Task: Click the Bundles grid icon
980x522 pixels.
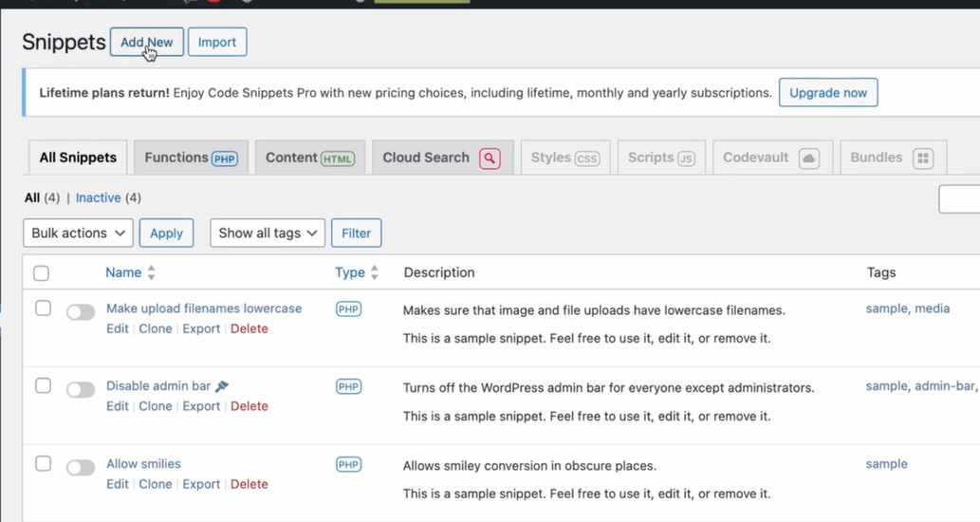Action: coord(923,158)
